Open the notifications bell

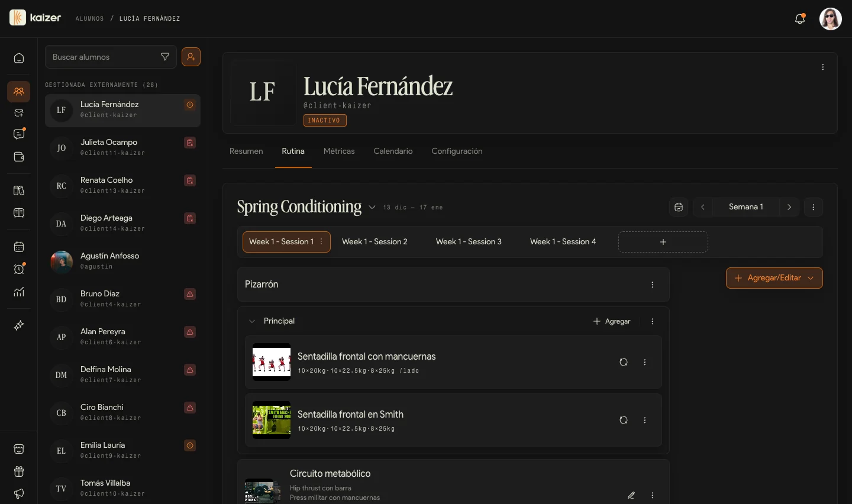[800, 19]
